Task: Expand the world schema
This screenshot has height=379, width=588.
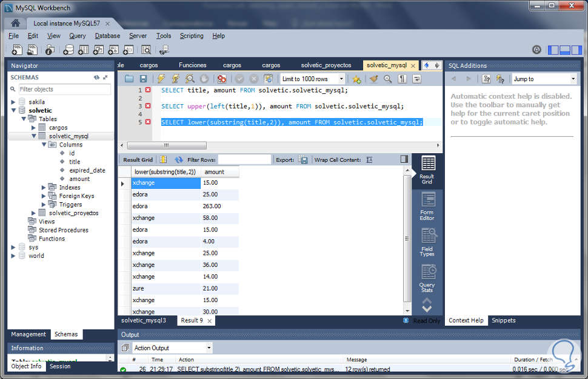Action: 13,255
